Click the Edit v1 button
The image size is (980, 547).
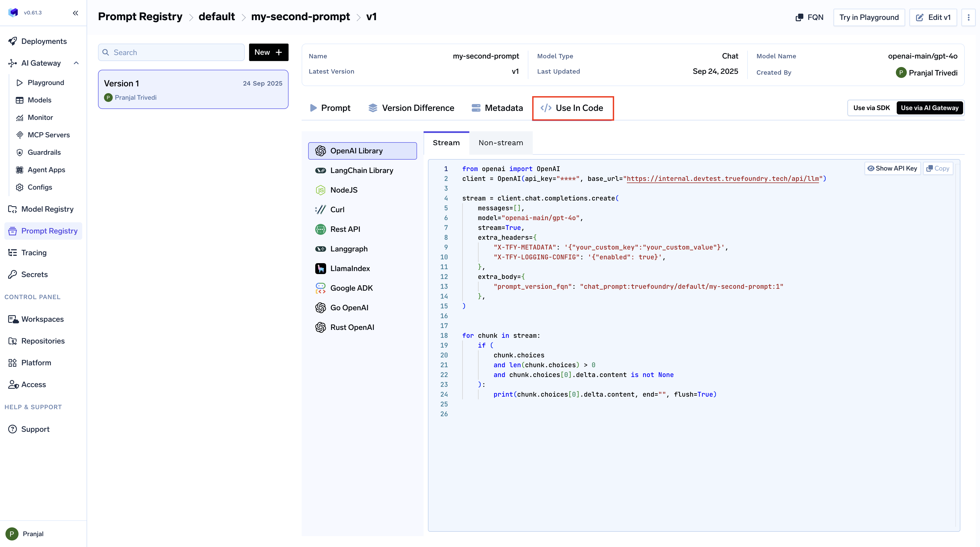[x=933, y=17]
